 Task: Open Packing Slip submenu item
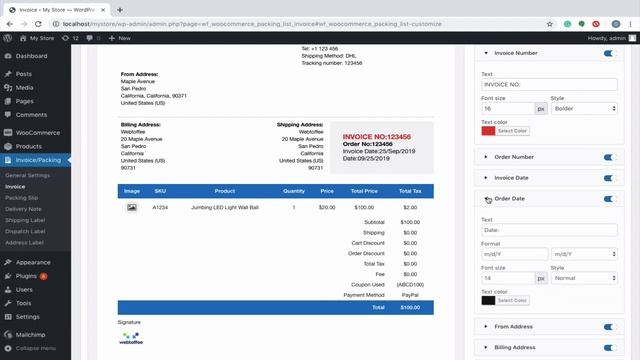[22, 198]
